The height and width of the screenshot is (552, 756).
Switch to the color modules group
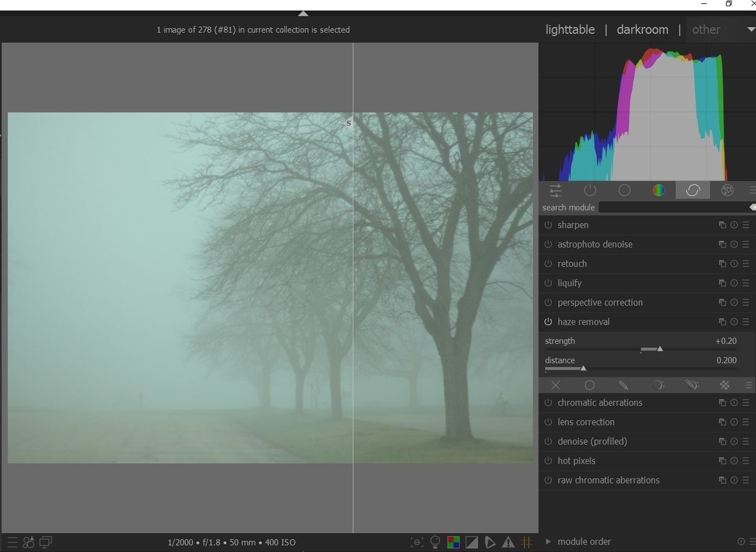(x=658, y=190)
